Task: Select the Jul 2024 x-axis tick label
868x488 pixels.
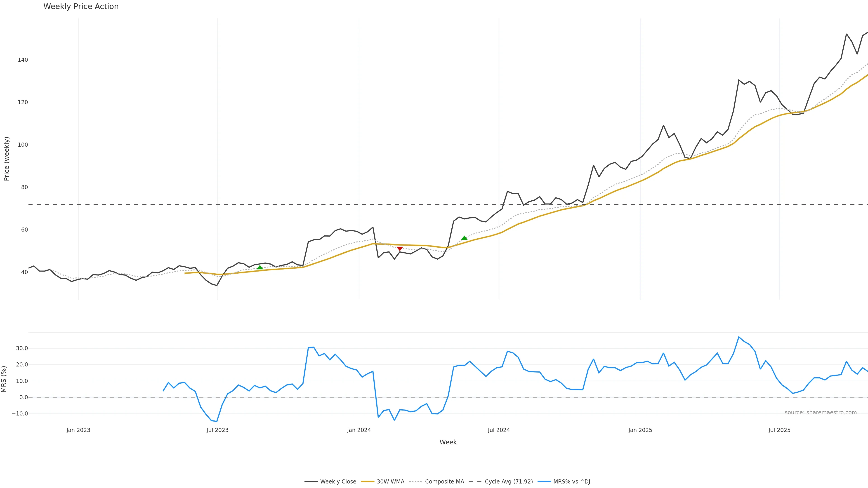Action: (499, 430)
